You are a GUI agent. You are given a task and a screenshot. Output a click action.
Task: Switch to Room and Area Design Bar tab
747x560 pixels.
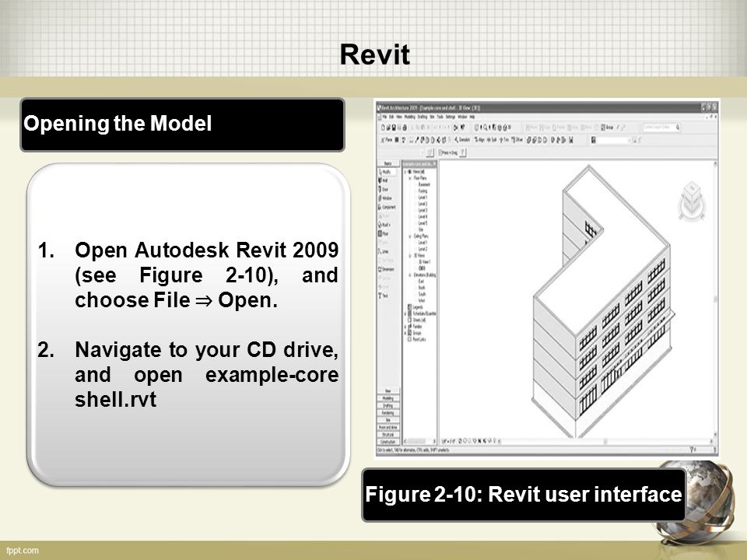point(388,427)
